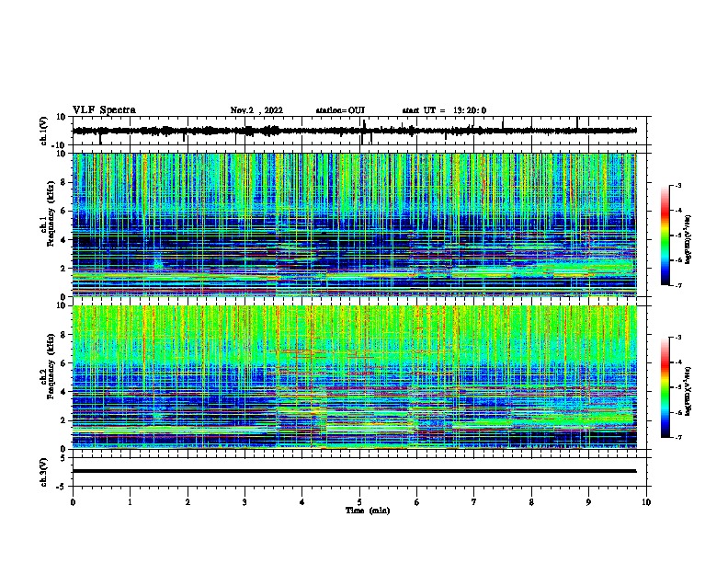This screenshot has height=563, width=728.
Task: Click the ch.2 color scale bar
Action: pos(665,387)
